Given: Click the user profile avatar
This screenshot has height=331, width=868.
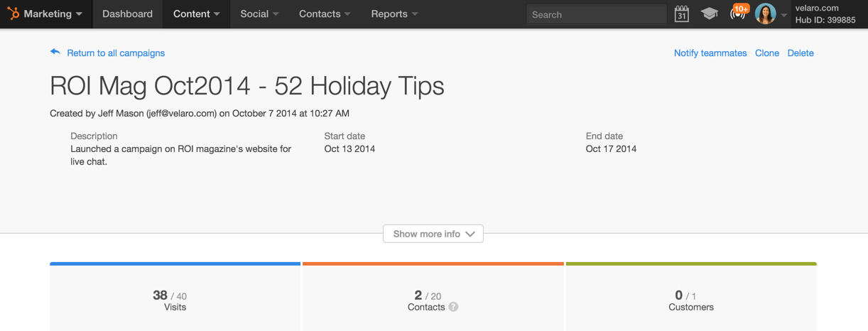Looking at the screenshot, I should (765, 13).
